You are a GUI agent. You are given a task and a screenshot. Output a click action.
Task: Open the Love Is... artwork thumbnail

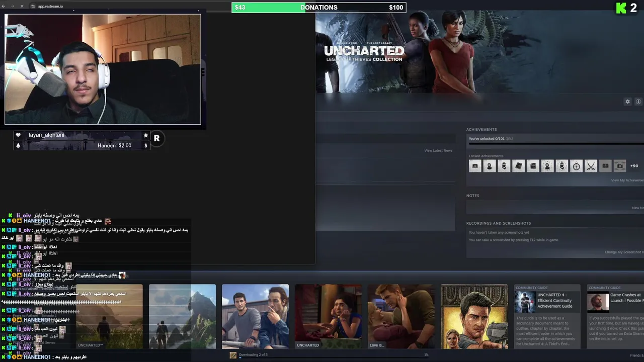point(401,317)
